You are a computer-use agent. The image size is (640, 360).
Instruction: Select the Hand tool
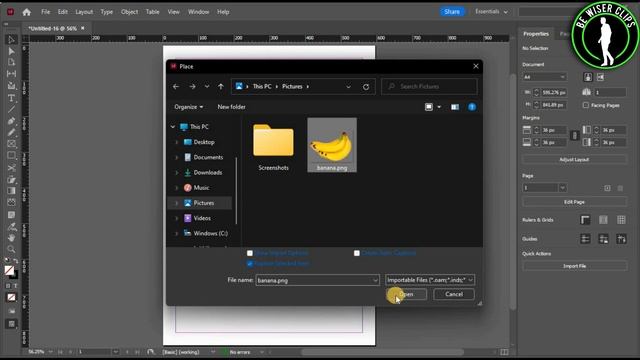11,238
